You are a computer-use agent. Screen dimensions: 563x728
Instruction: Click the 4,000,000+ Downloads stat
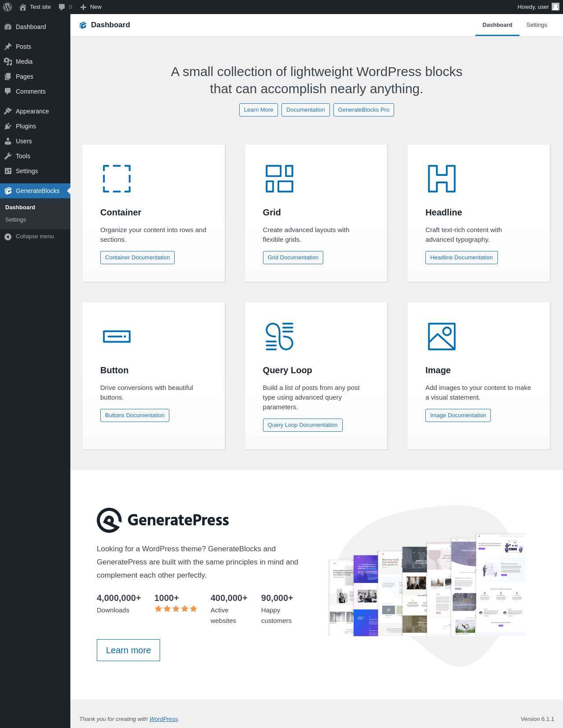pos(119,604)
